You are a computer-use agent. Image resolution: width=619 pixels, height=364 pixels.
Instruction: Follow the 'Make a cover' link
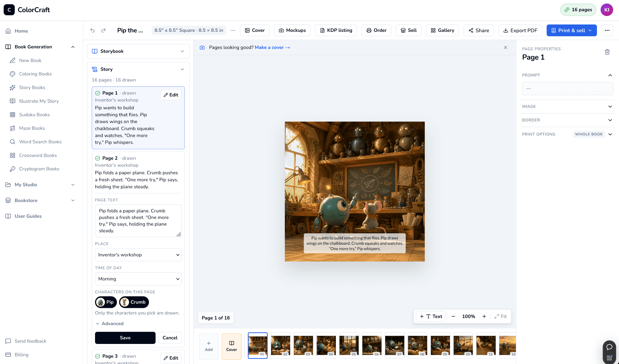pyautogui.click(x=272, y=47)
